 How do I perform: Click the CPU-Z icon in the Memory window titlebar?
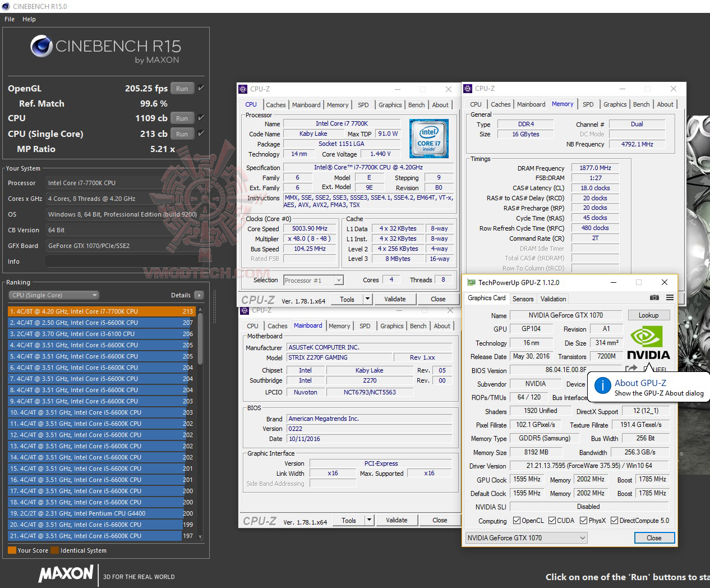click(x=467, y=89)
